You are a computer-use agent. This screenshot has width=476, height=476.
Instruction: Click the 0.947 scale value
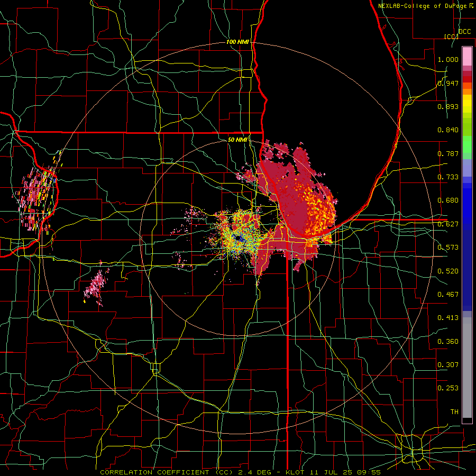coord(448,83)
